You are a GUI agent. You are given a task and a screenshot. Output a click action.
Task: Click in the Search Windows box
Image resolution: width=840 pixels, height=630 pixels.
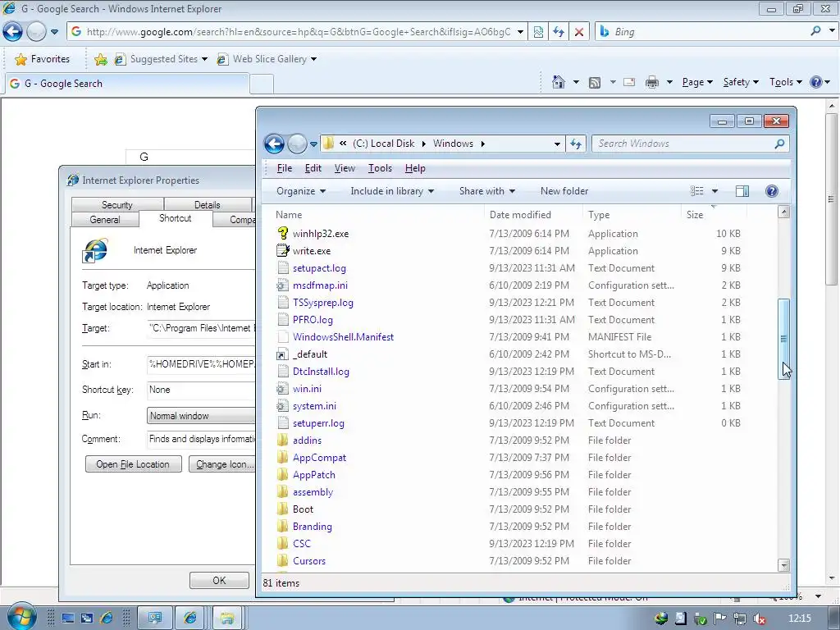click(x=683, y=144)
